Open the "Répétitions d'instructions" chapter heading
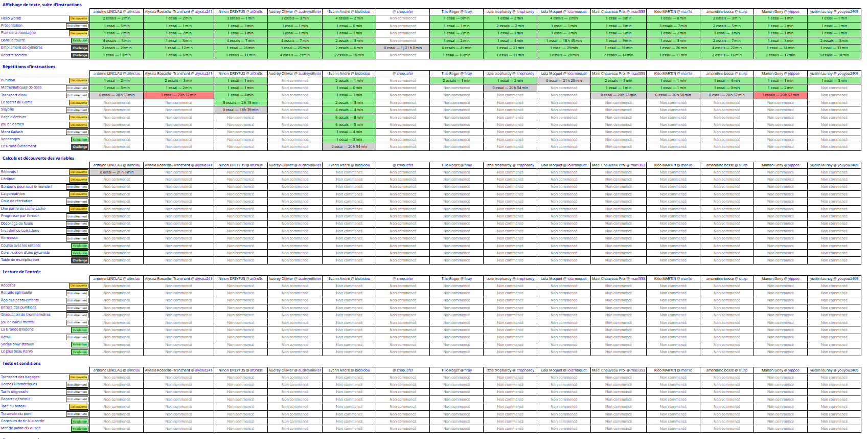Image resolution: width=868 pixels, height=439 pixels. pos(29,67)
